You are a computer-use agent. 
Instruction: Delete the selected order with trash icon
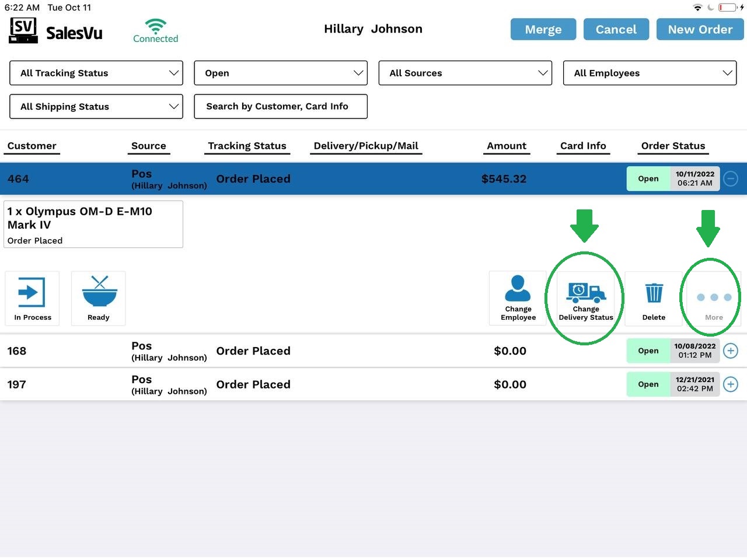point(654,298)
